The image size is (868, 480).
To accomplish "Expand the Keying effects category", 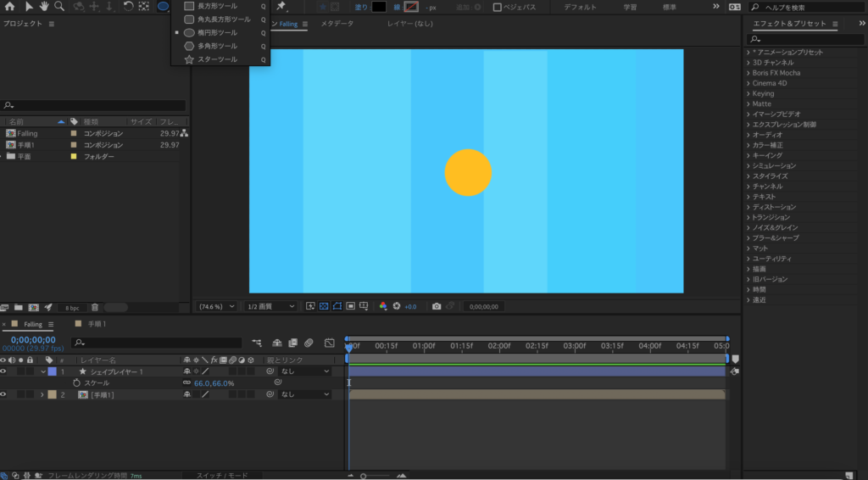I will click(x=763, y=93).
